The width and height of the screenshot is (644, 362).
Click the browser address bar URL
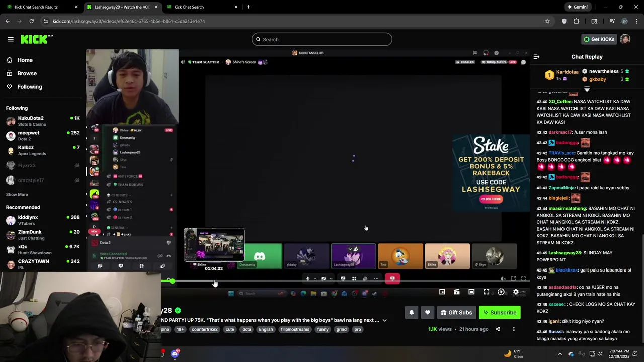click(x=128, y=21)
